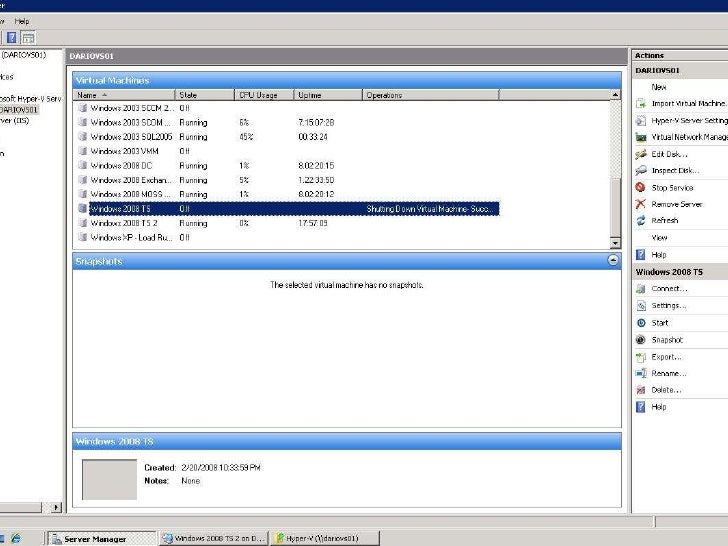Sort by the Uptime column header

pos(328,95)
